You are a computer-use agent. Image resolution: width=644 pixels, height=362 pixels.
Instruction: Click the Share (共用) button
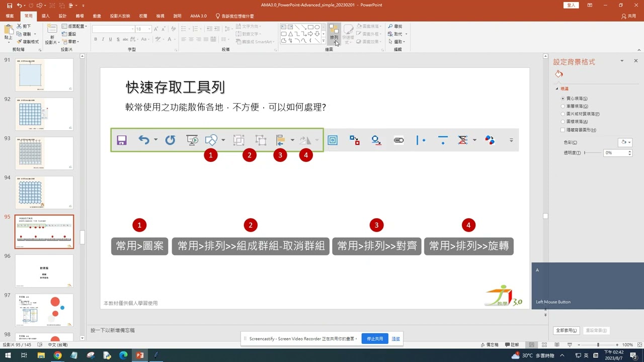629,16
